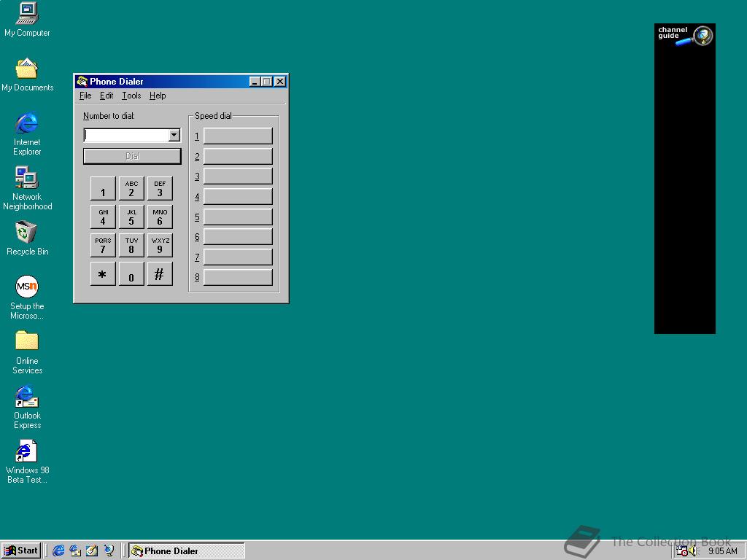Open the Edit menu

click(x=107, y=96)
